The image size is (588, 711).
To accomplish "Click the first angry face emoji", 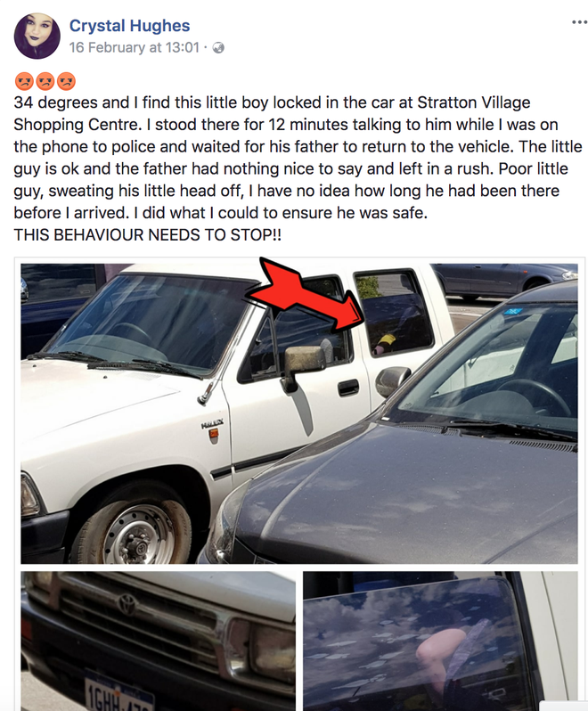I will (x=24, y=82).
